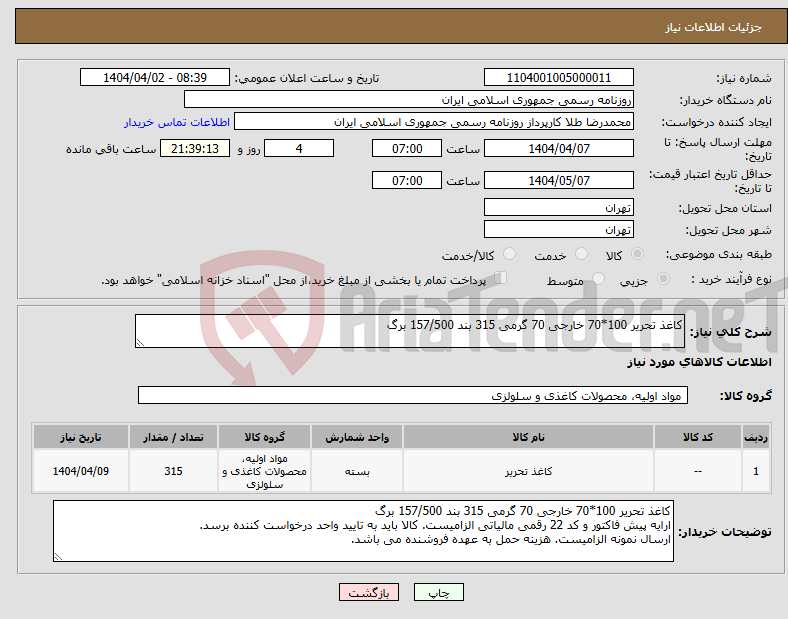Click the remaining time field 21:39:13

(195, 148)
